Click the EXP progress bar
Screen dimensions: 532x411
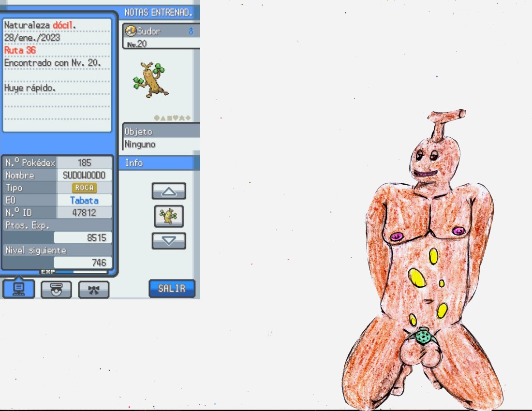pos(74,272)
